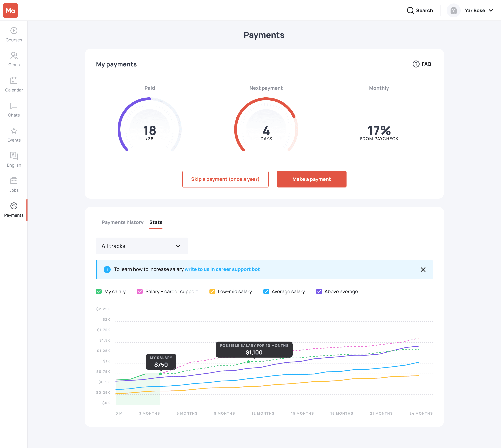Screen dimensions: 501x448
Task: Open the career support bot link
Action: 222,269
